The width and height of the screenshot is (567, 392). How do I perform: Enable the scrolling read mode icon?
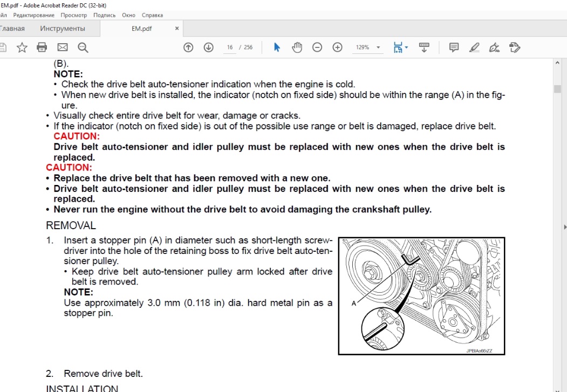click(424, 47)
